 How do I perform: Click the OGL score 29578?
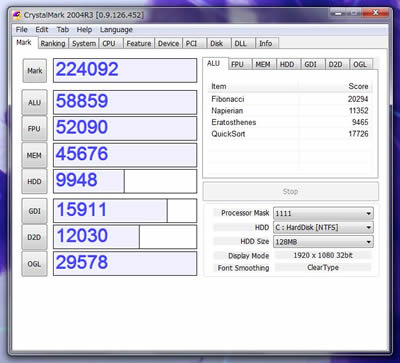pos(125,264)
